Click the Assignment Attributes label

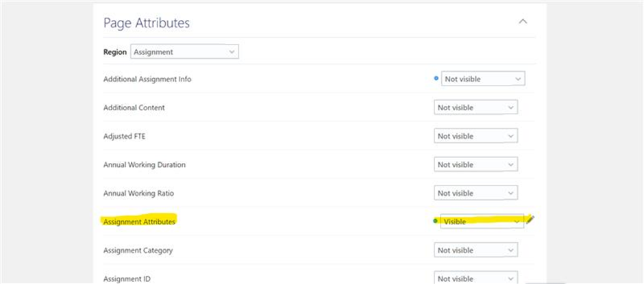[139, 222]
